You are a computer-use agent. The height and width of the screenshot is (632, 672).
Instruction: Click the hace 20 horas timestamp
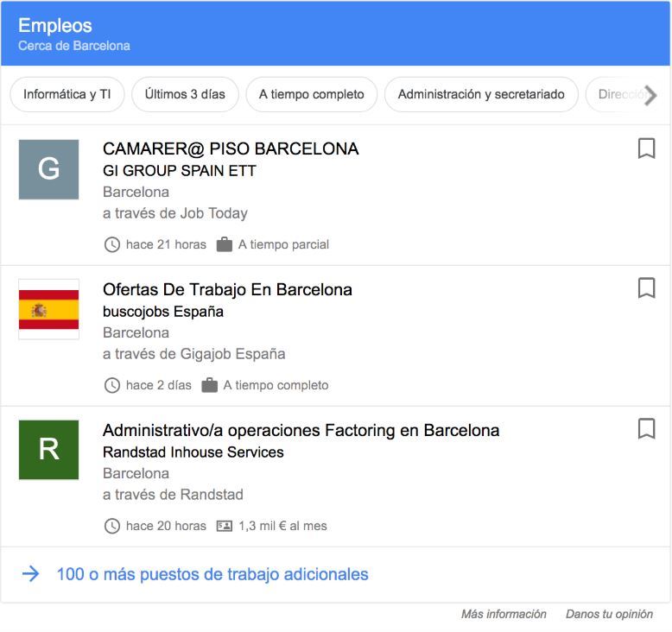pos(167,526)
